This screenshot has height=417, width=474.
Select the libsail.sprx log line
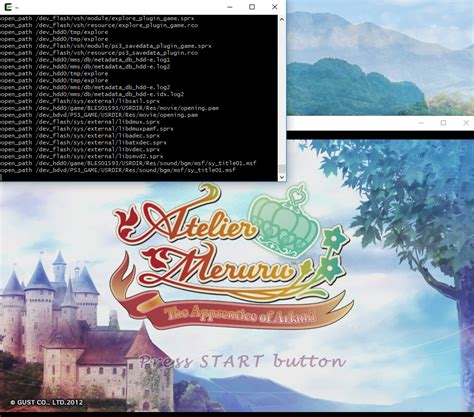click(x=80, y=101)
